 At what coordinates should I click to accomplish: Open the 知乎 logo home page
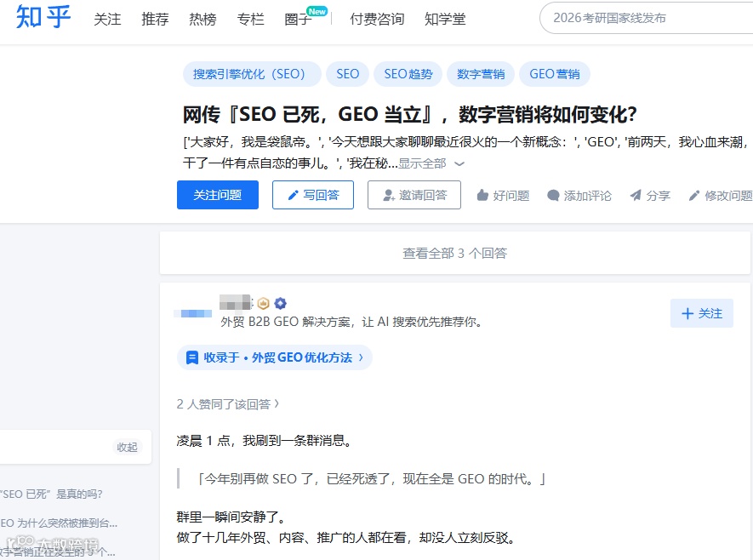pyautogui.click(x=43, y=17)
